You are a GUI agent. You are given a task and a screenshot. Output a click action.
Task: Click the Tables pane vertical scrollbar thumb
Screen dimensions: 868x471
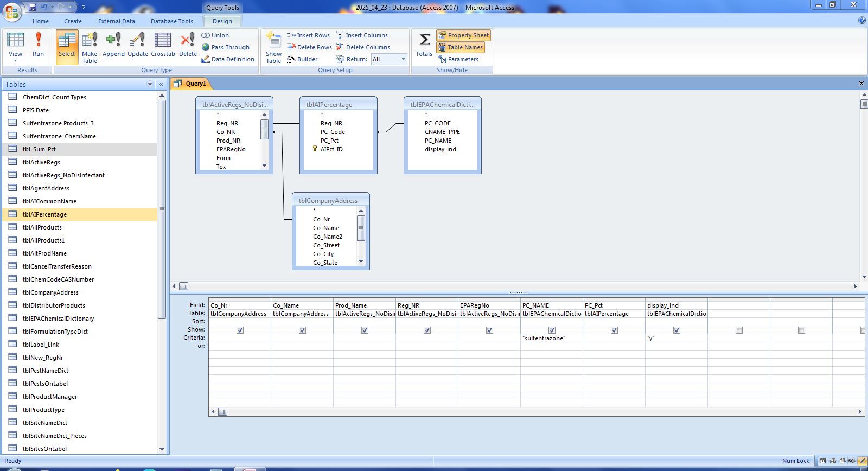point(162,209)
